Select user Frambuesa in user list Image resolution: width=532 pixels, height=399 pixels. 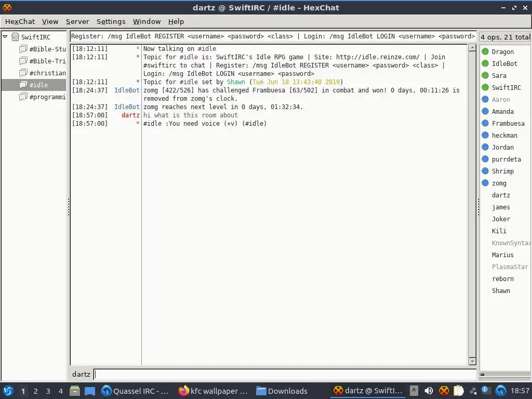pos(508,124)
